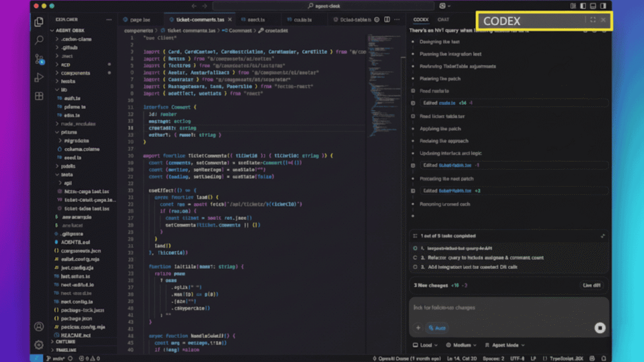Open the Manage gear icon at bottom left
The image size is (644, 362).
click(39, 344)
